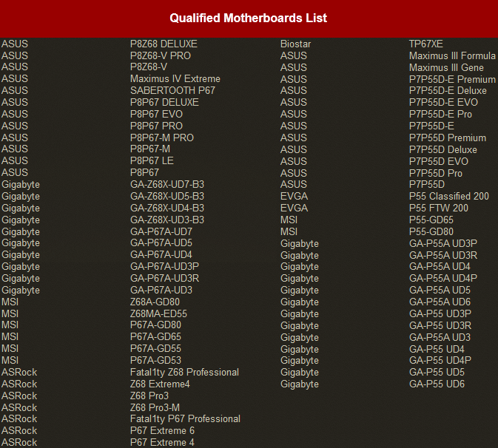Click GA-P67A-UD3R entry
This screenshot has height=448, width=498.
[164, 278]
